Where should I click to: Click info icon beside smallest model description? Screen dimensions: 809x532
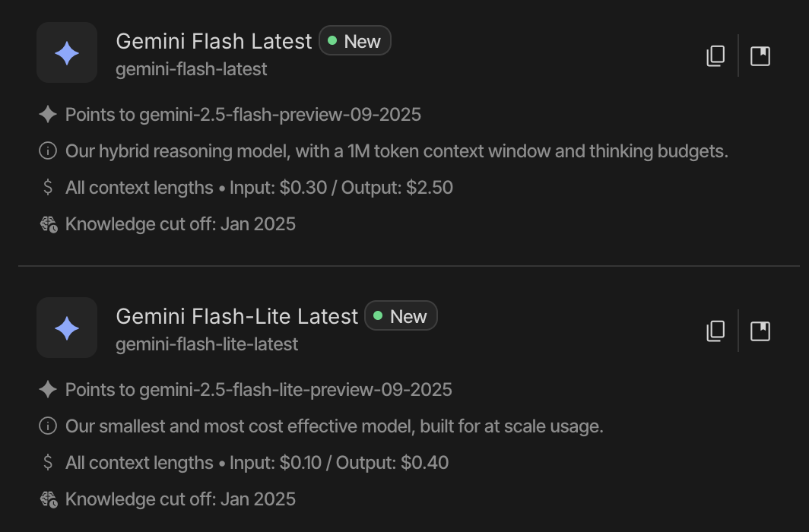[48, 426]
